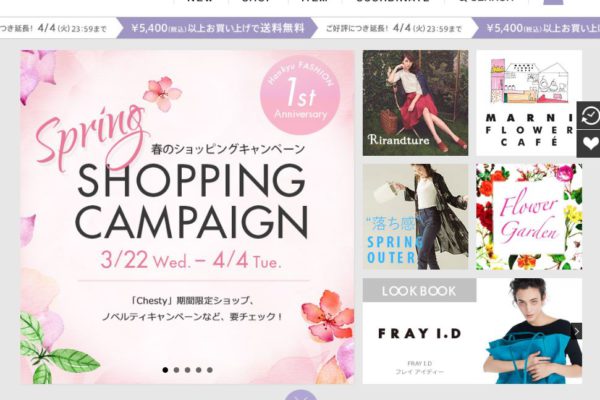Select the fifth carousel dot
The image size is (600, 400).
coord(210,370)
